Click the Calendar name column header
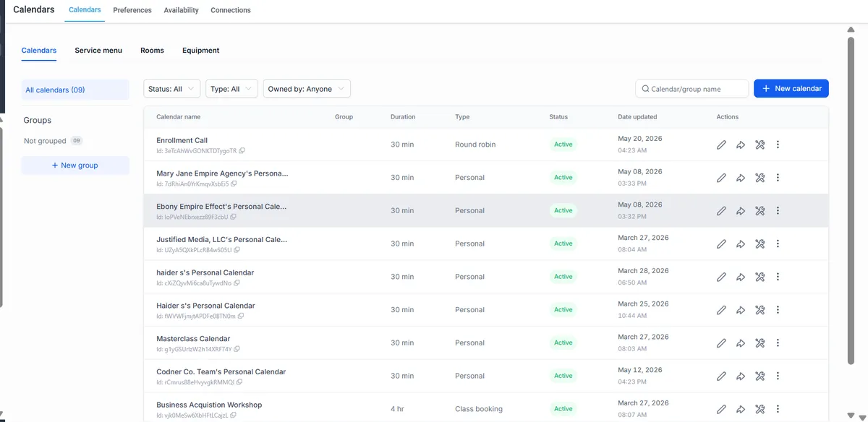The image size is (868, 422). point(179,117)
